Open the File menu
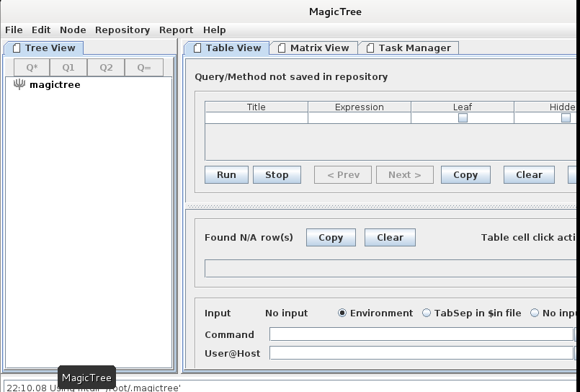 click(x=14, y=30)
